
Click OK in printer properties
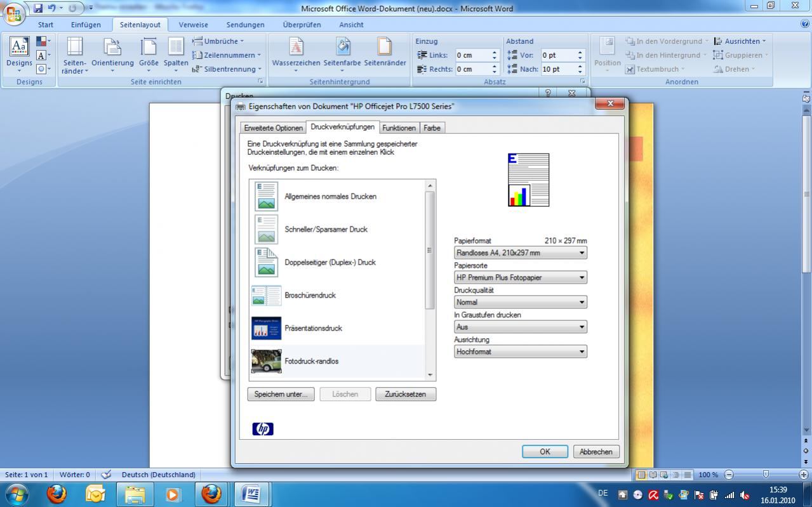click(x=545, y=452)
